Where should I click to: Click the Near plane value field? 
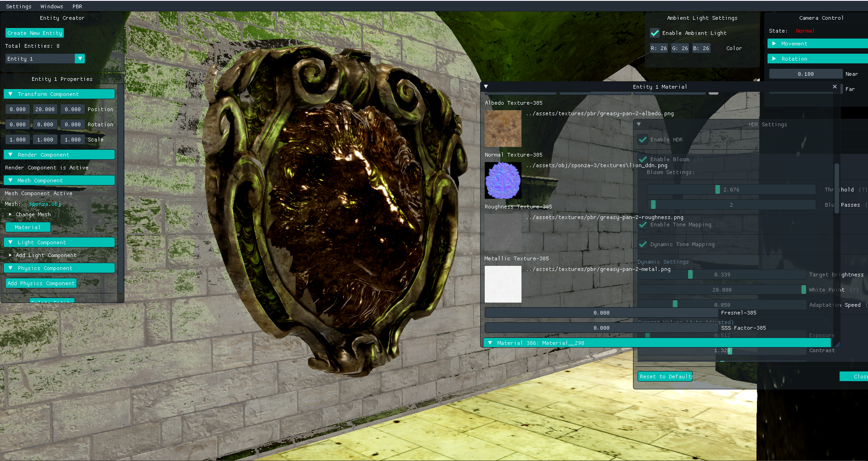(x=806, y=74)
